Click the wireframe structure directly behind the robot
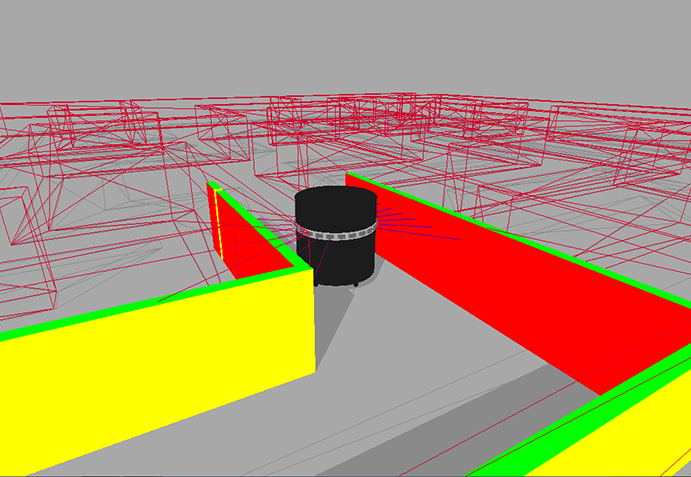This screenshot has width=691, height=477. click(330, 140)
